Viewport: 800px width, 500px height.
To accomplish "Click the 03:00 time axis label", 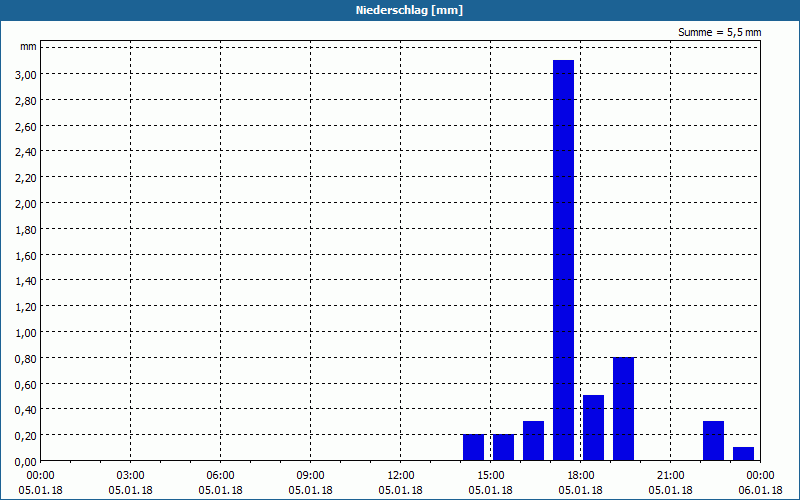I will point(131,476).
